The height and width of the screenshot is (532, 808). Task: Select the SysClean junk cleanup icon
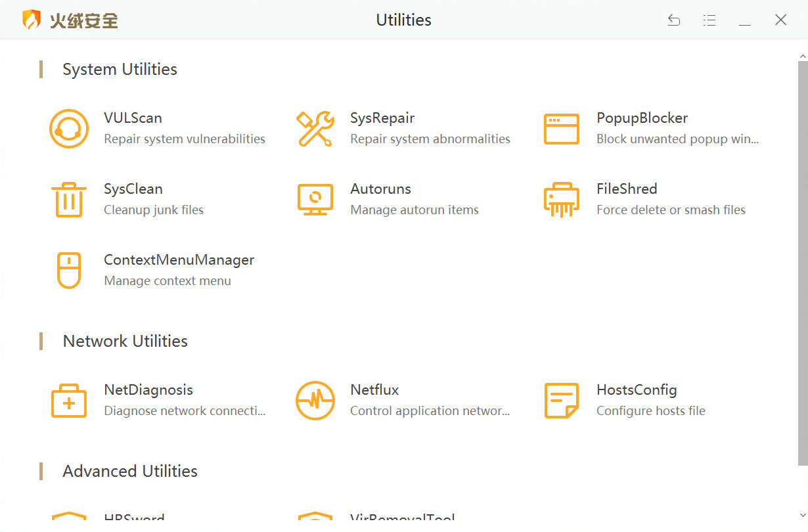[69, 199]
